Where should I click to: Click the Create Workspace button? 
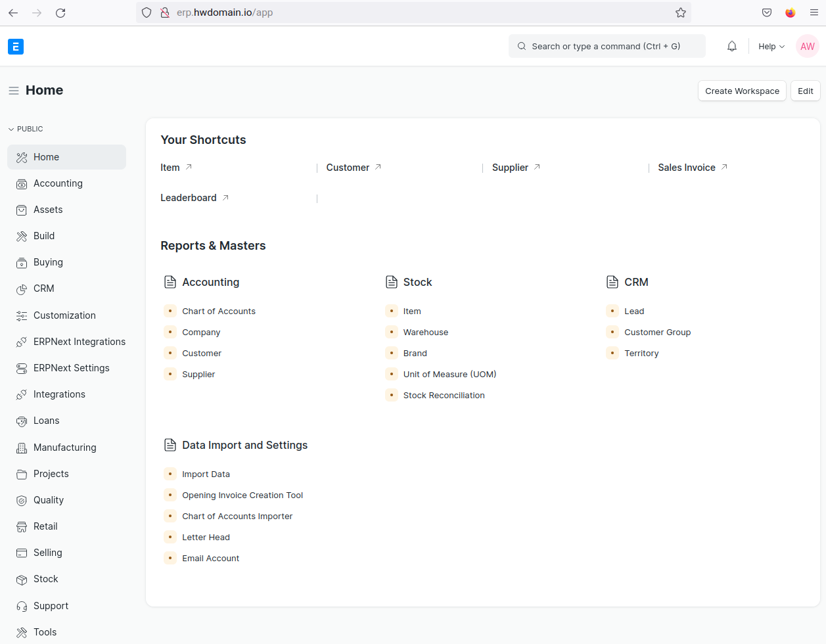pos(742,91)
